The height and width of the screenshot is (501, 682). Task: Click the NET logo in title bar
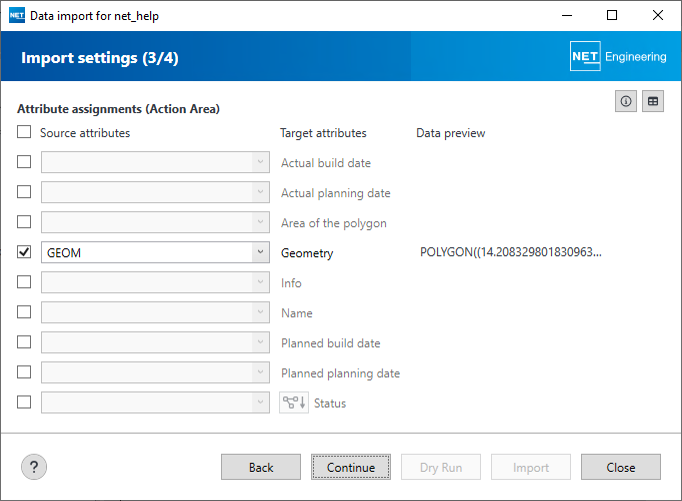(x=16, y=16)
